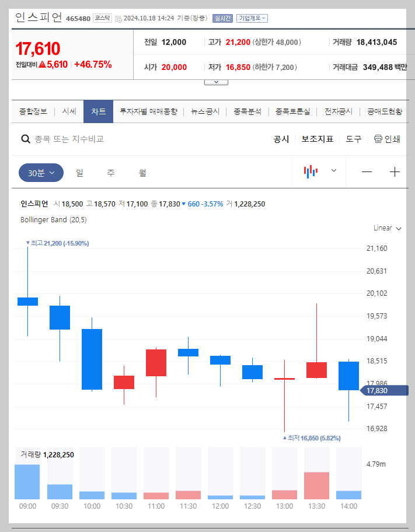
Task: Open the 도구 tools menu
Action: point(353,139)
